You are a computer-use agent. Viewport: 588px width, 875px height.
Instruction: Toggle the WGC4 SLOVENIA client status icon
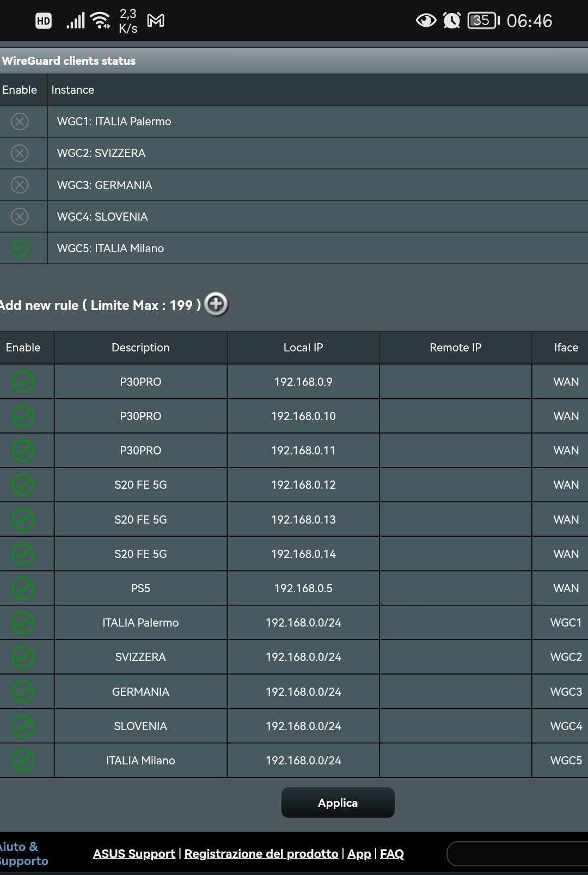(20, 217)
